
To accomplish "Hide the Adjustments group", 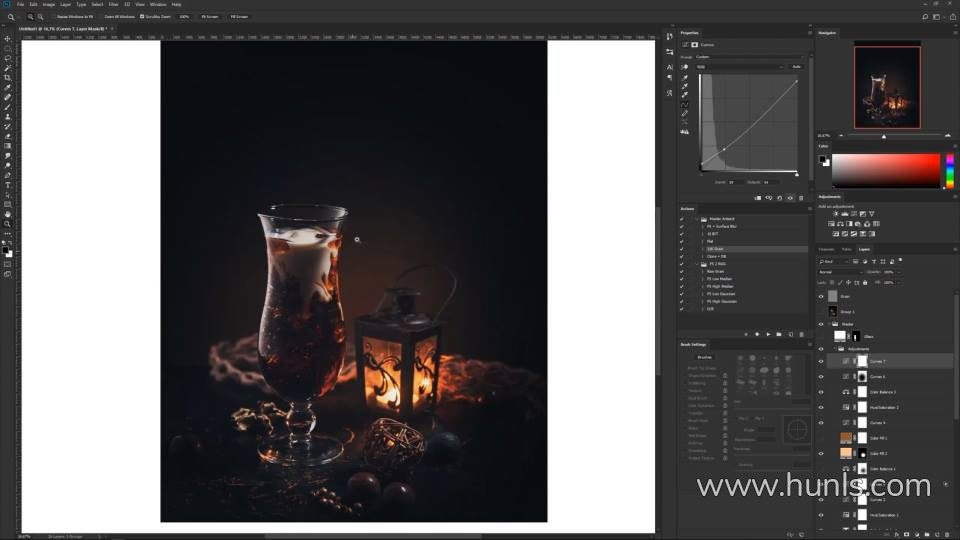I will 821,349.
